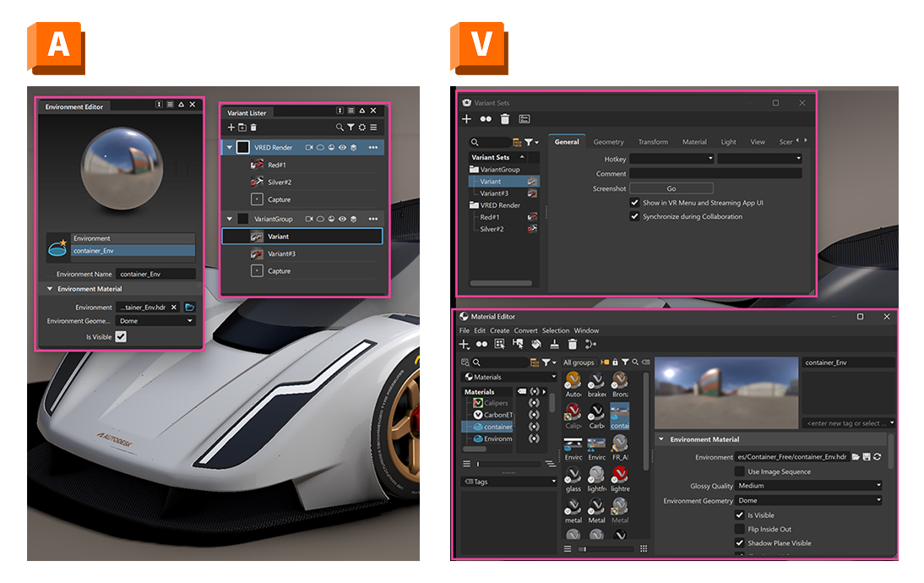Toggle the eye visibility icon on VRED Render row
The height and width of the screenshot is (583, 924).
[342, 147]
